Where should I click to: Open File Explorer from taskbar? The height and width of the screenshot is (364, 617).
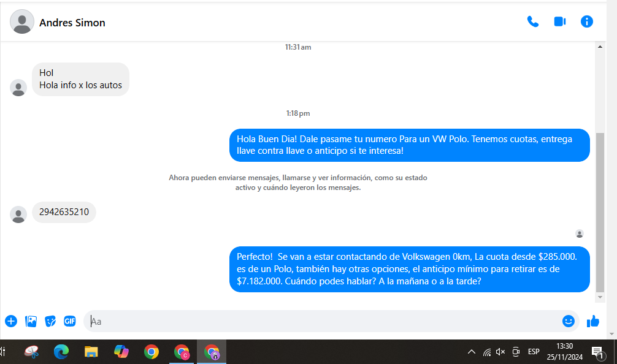91,352
